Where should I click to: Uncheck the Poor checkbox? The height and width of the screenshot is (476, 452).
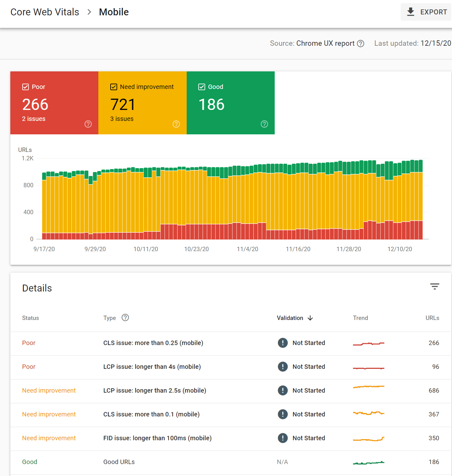(x=25, y=87)
